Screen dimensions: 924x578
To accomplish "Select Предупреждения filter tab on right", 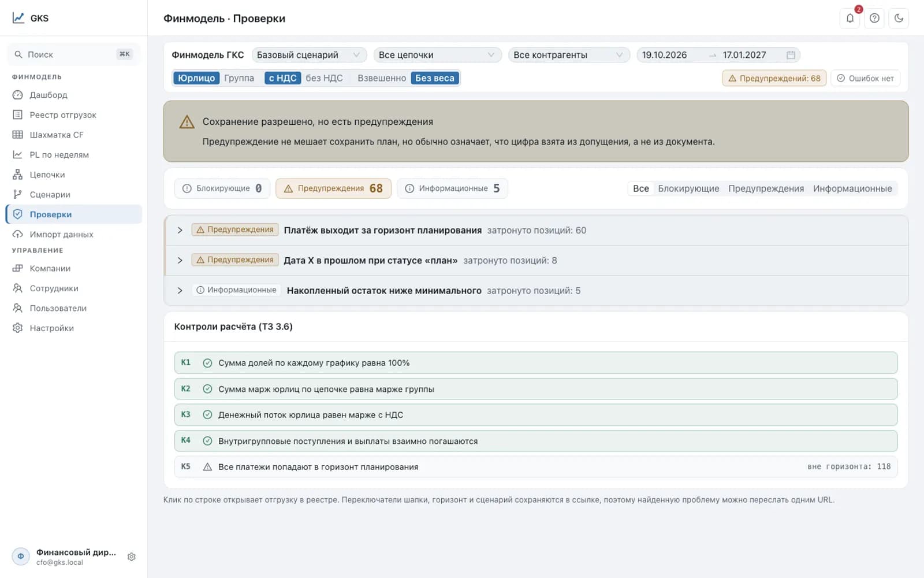I will tap(766, 188).
